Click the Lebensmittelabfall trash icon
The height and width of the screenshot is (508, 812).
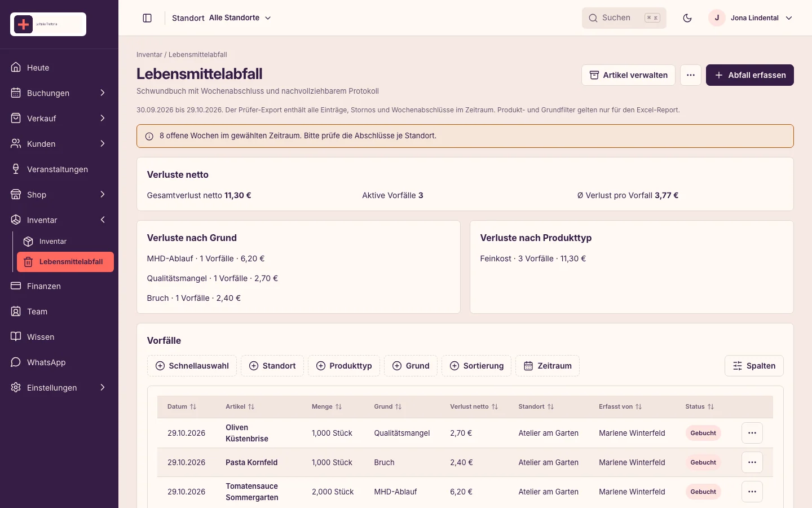click(28, 262)
